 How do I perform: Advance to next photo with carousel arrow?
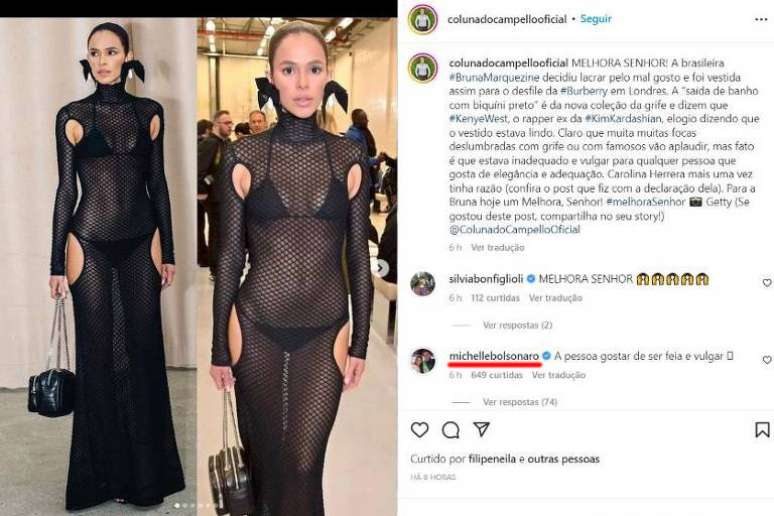(x=382, y=268)
